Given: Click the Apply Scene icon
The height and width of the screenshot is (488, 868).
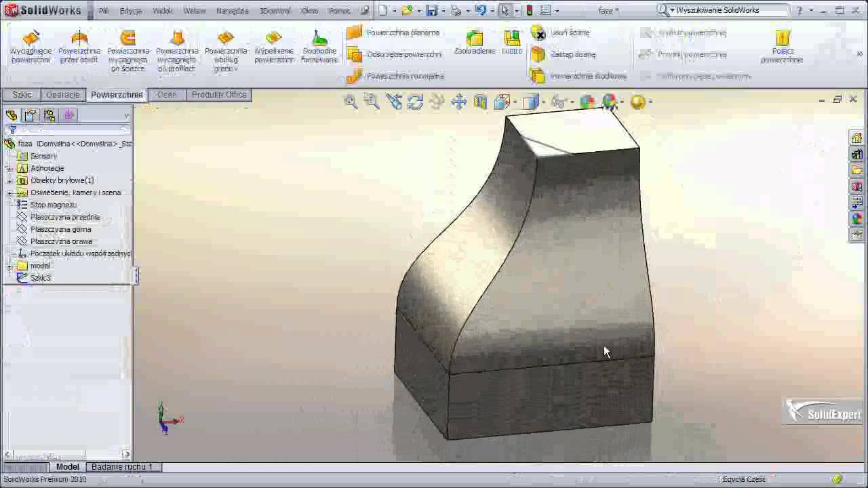Looking at the screenshot, I should (610, 102).
